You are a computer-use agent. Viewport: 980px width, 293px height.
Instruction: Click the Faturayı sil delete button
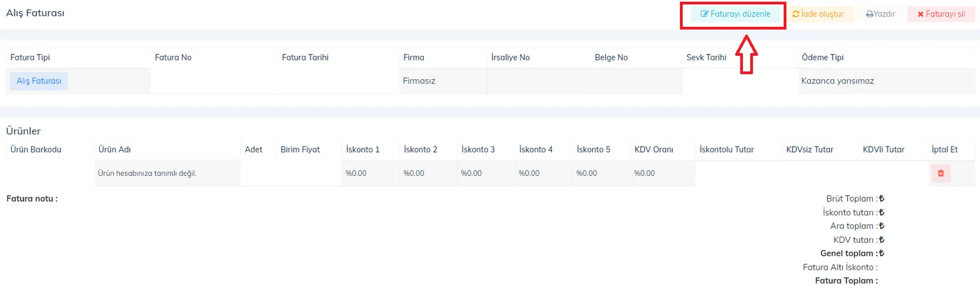[x=941, y=14]
